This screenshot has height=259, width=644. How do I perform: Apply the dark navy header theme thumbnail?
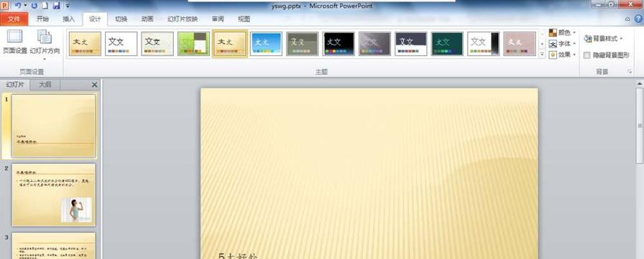coord(411,44)
